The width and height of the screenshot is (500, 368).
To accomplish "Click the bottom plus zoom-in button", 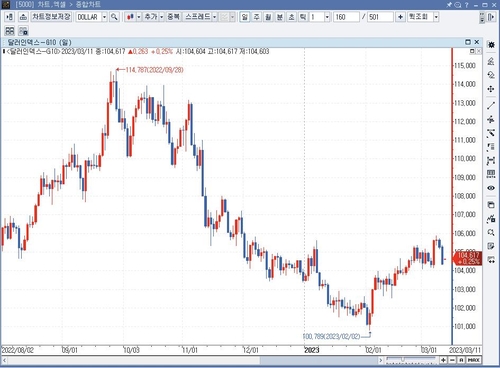I will point(443,360).
